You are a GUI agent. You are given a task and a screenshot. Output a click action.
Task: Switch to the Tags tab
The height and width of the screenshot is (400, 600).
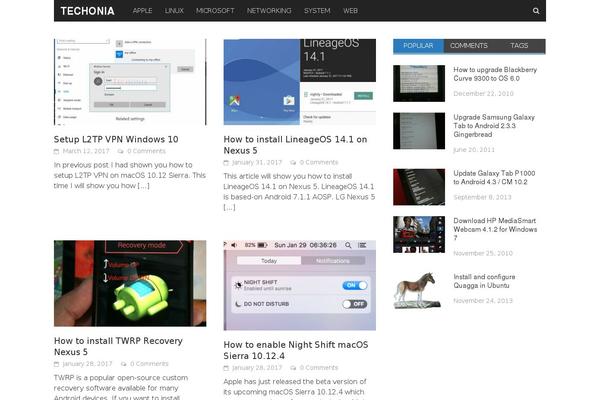tap(519, 46)
